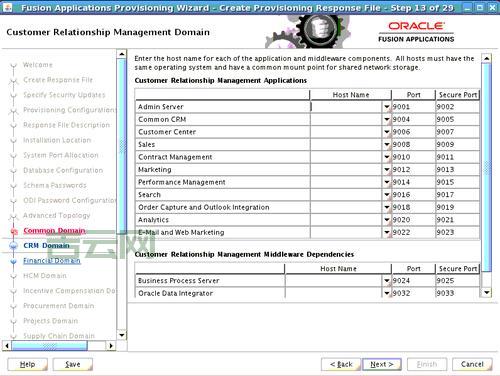
Task: Click the step list scroll down arrow
Action: click(122, 335)
